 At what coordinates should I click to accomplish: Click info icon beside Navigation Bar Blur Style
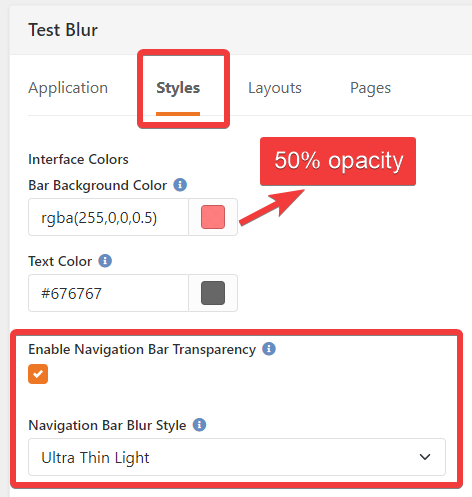199,425
